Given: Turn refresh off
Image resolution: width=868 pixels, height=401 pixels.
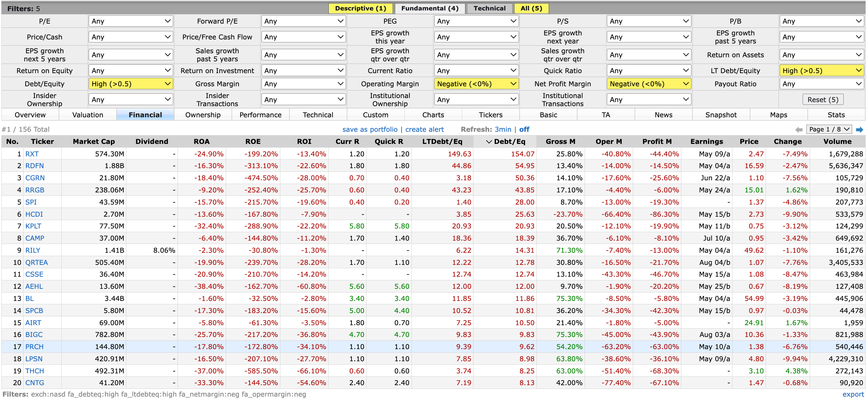Looking at the screenshot, I should tap(524, 129).
